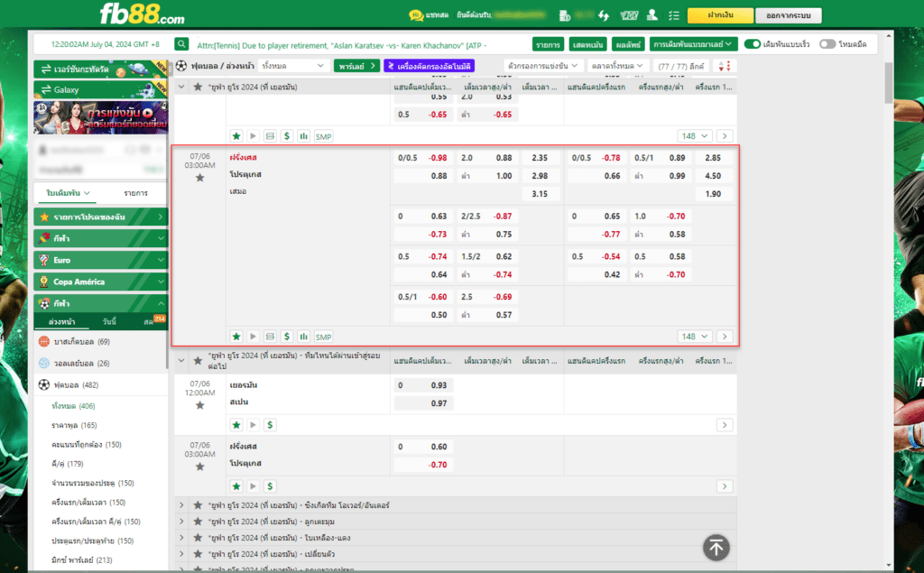924x573 pixels.
Task: Open the promotions ticket icon
Action: pos(629,15)
